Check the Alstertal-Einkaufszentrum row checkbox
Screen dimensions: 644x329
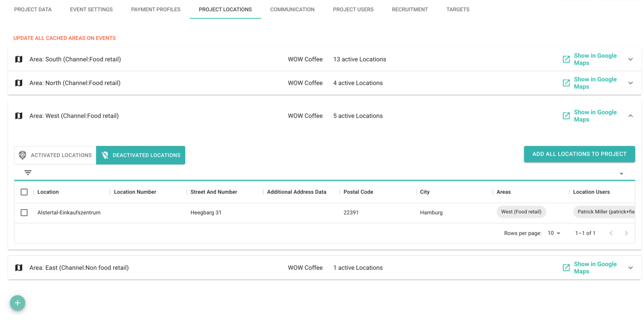(24, 213)
